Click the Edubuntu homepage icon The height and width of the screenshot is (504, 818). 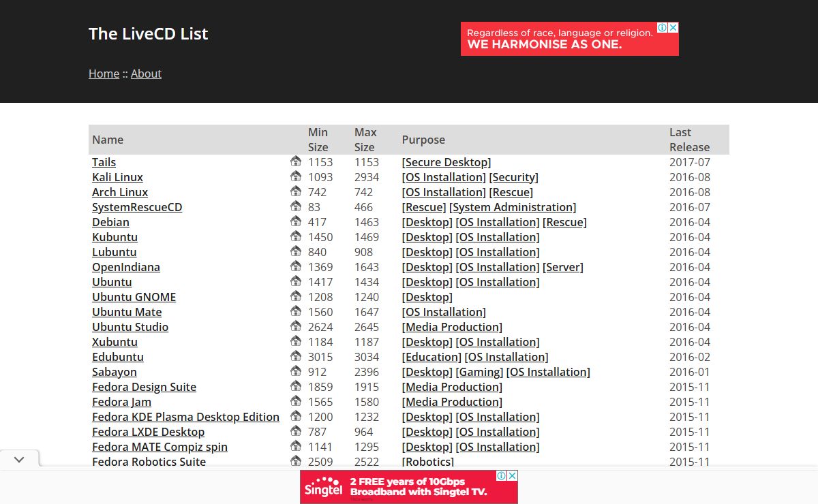coord(296,356)
